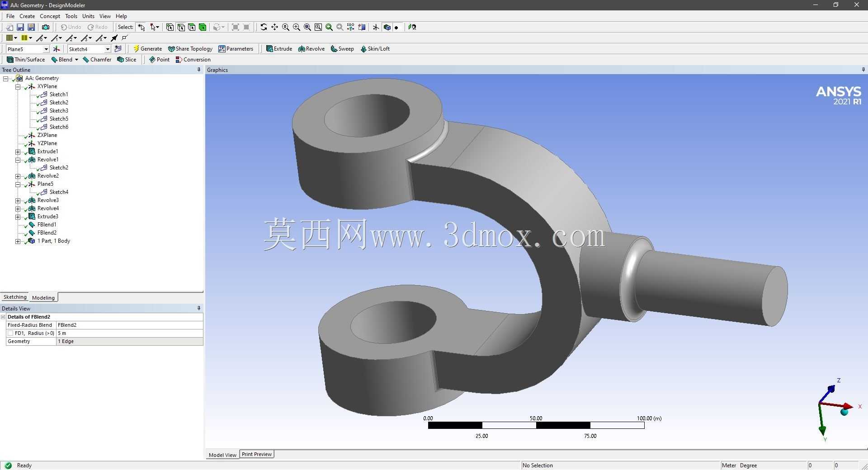Click the Geometry field showing 1 Edge
The width and height of the screenshot is (868, 470).
coord(130,341)
